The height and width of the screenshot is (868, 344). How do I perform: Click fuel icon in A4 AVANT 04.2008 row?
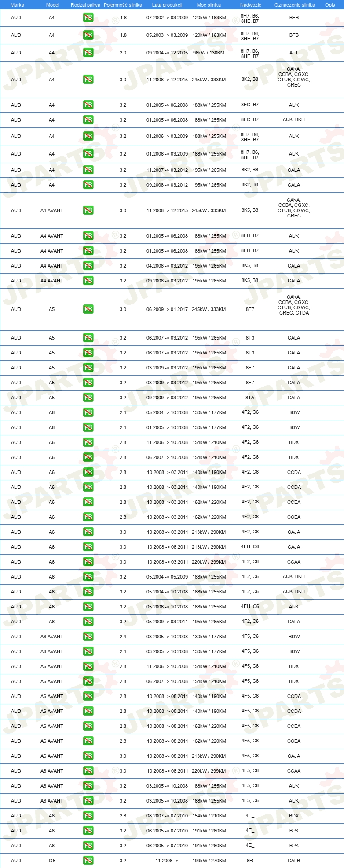88,266
